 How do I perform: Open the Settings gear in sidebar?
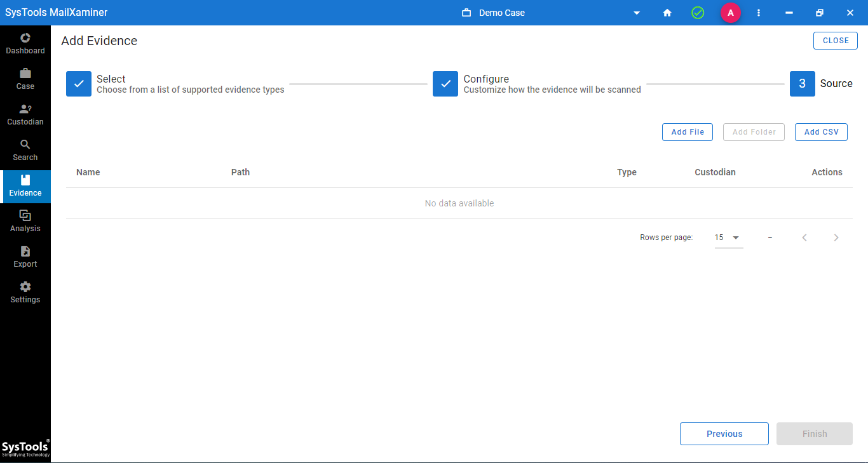[x=25, y=292]
